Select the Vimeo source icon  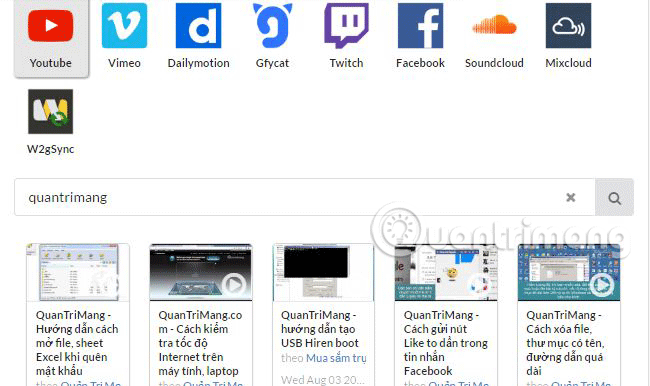pyautogui.click(x=124, y=26)
